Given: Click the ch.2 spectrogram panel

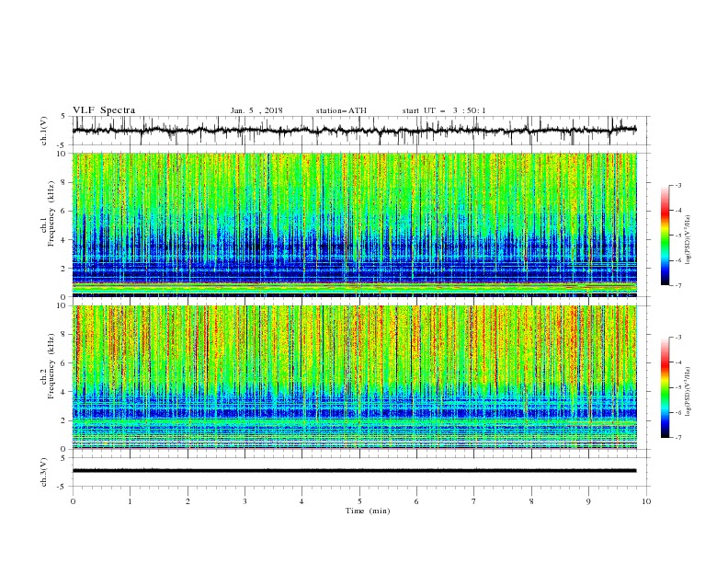Looking at the screenshot, I should coord(355,377).
